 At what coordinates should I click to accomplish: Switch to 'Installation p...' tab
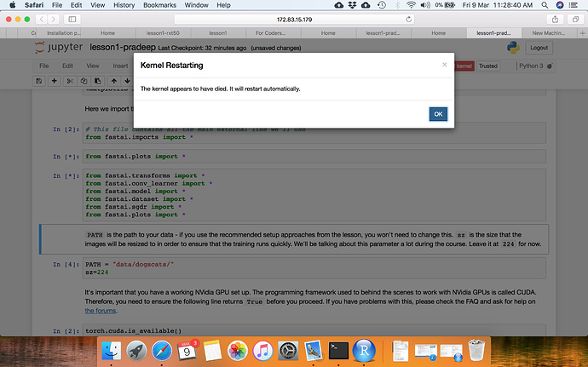(x=64, y=33)
